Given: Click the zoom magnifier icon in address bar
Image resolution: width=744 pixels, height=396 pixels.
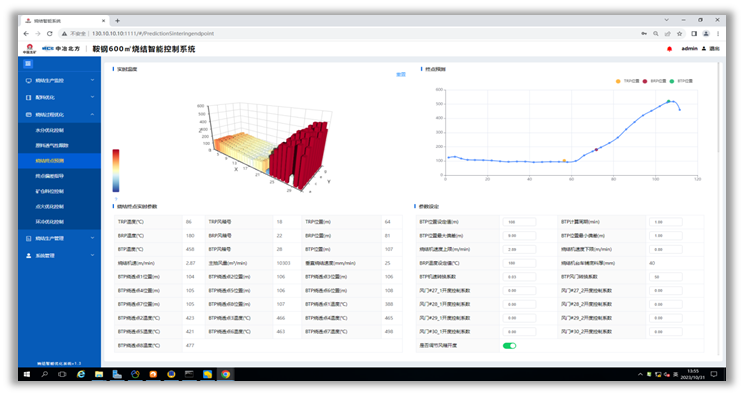Looking at the screenshot, I should coord(656,34).
